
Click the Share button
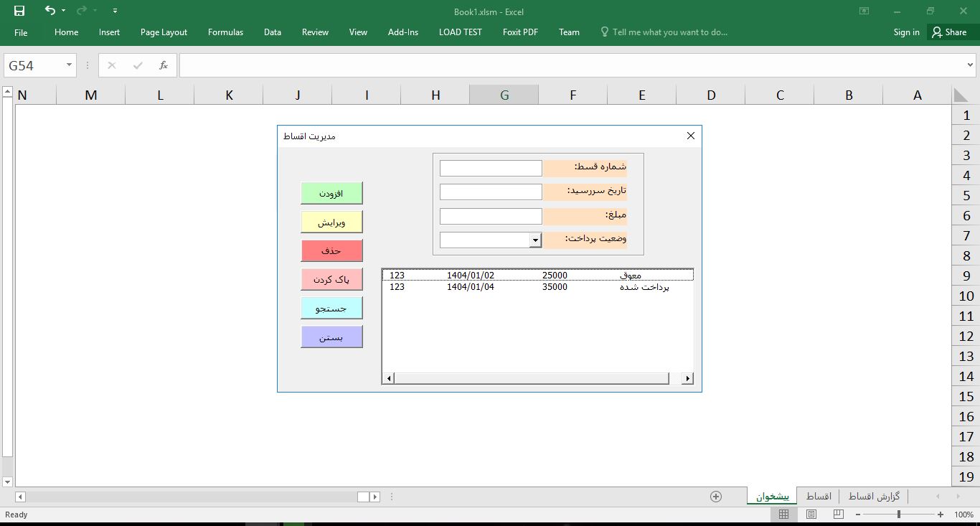pyautogui.click(x=949, y=32)
